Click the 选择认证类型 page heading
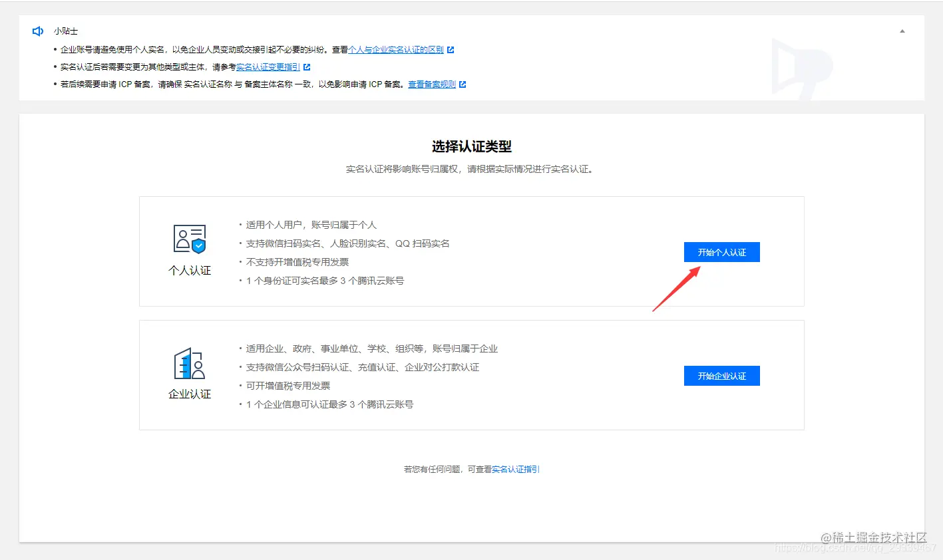The image size is (943, 560). click(471, 146)
